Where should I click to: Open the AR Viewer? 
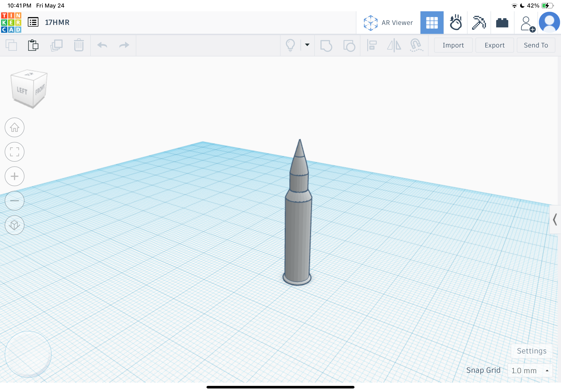pyautogui.click(x=388, y=23)
